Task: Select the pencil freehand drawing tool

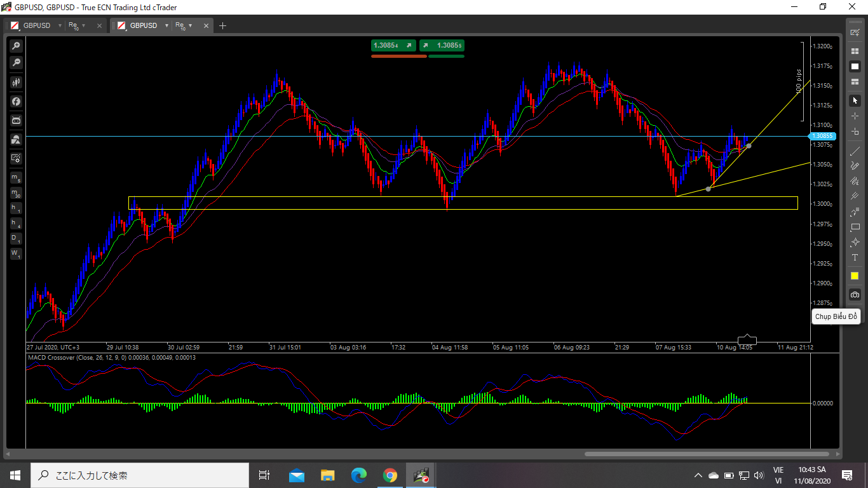Action: click(855, 166)
